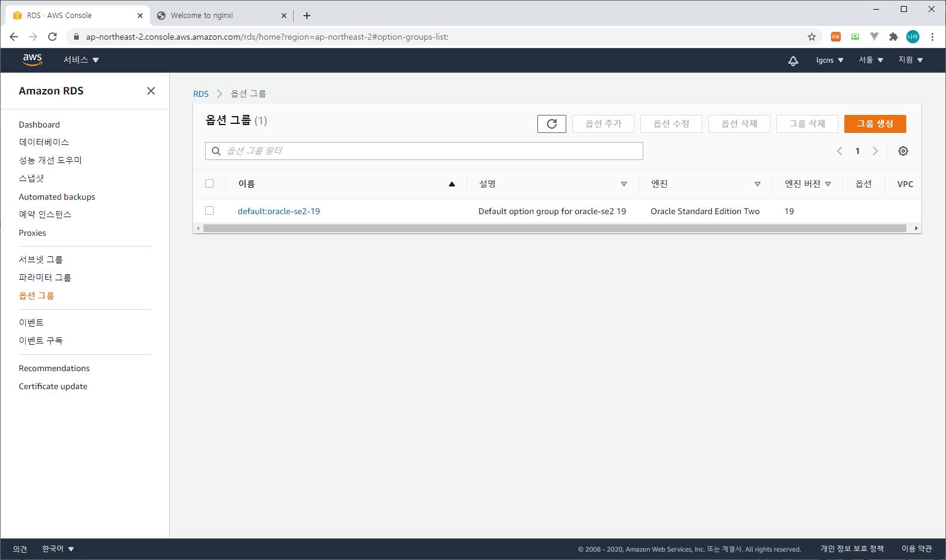Screen dimensions: 946x560
Task: Focus the 옵션 그룹 필터 search field
Action: coord(424,151)
